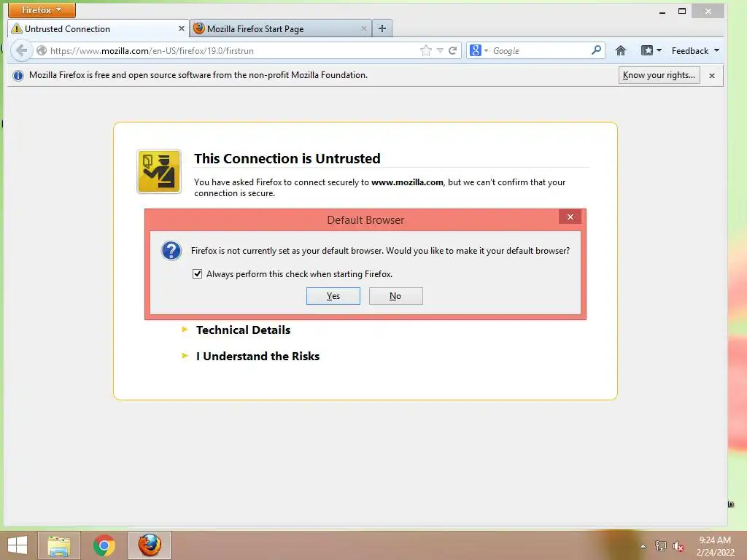Image resolution: width=747 pixels, height=560 pixels.
Task: Dismiss the Mozilla Foundation info bar
Action: pyautogui.click(x=712, y=75)
